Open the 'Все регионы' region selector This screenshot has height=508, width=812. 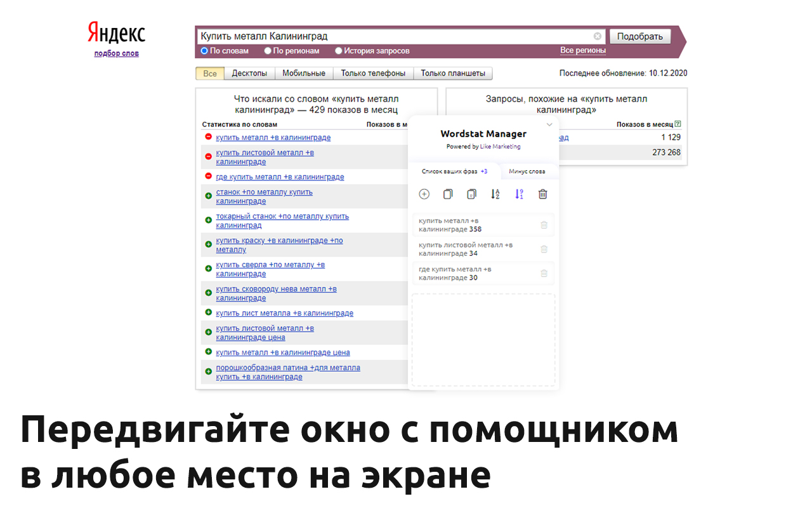583,51
